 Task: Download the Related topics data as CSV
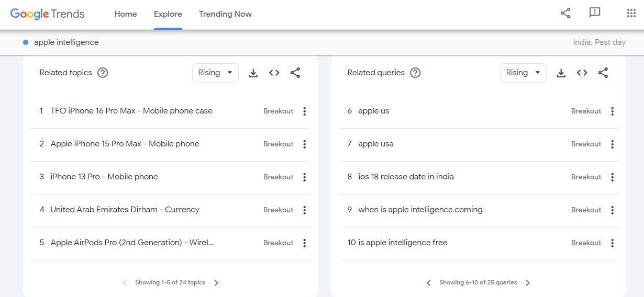click(x=253, y=73)
